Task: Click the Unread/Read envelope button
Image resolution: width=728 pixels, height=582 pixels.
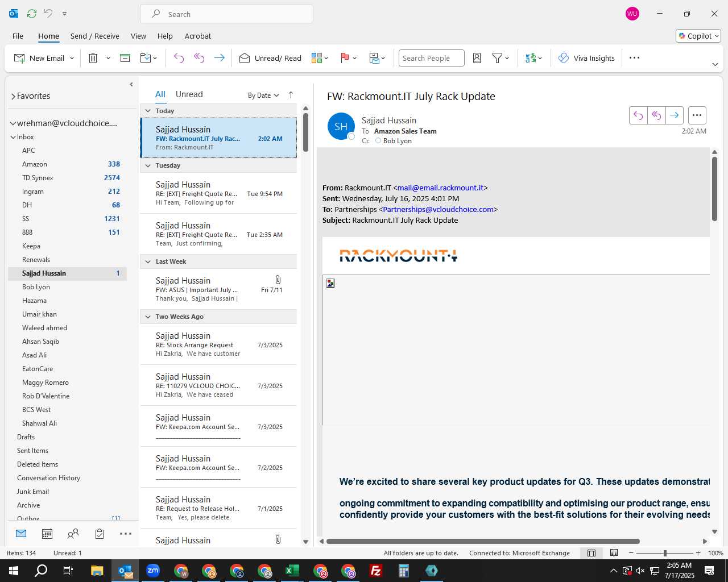Action: point(270,58)
